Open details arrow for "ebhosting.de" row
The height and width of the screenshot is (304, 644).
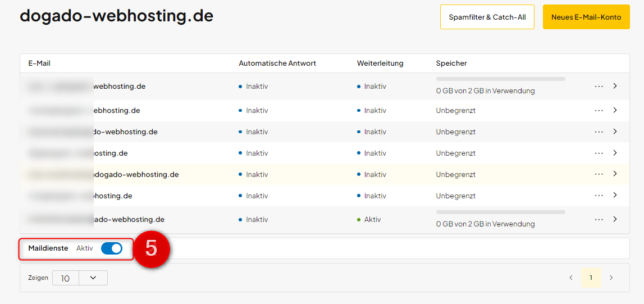pos(615,110)
